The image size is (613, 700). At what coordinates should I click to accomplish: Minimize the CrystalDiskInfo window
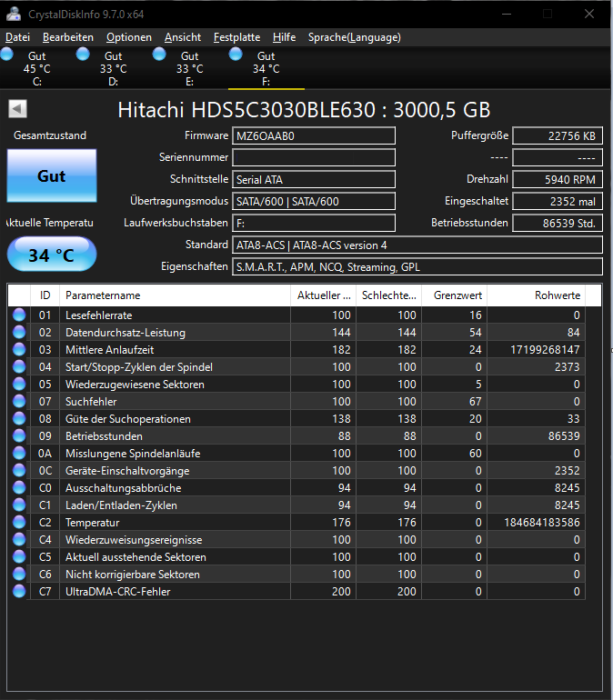coord(507,14)
